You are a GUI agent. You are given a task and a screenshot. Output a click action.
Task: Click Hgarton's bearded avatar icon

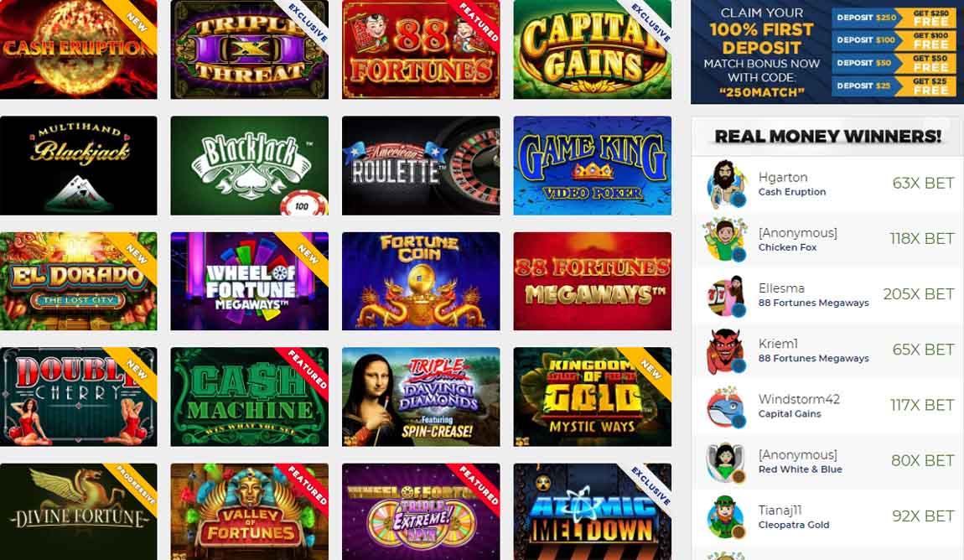tap(726, 184)
